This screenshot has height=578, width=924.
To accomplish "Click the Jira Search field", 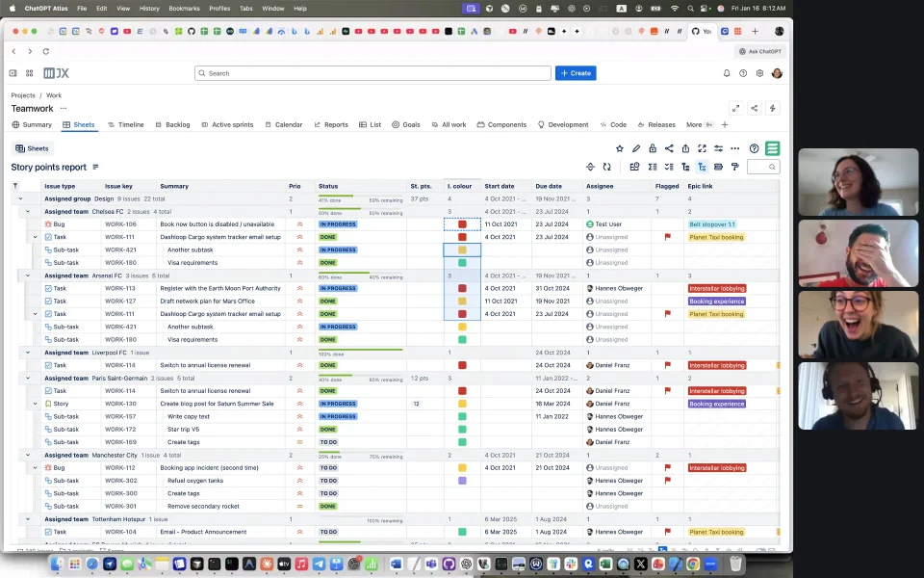I will pyautogui.click(x=372, y=73).
